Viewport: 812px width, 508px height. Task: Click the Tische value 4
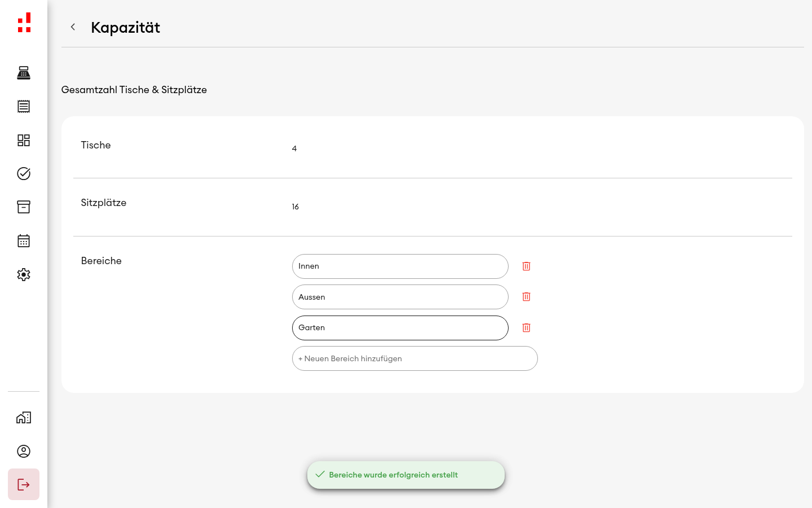tap(294, 148)
